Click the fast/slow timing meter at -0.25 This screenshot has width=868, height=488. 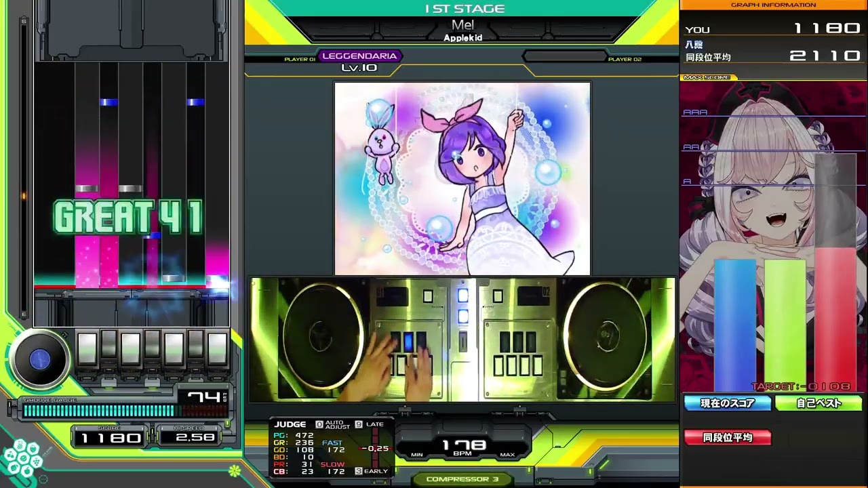[x=374, y=449]
